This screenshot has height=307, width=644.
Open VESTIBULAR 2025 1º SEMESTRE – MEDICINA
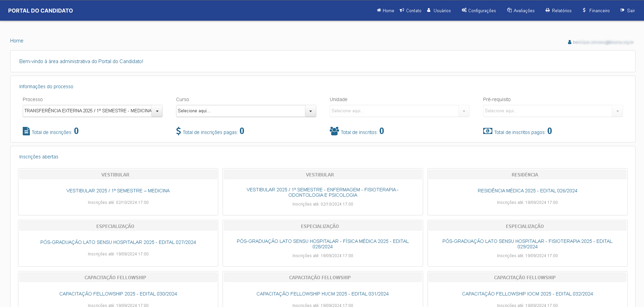118,191
